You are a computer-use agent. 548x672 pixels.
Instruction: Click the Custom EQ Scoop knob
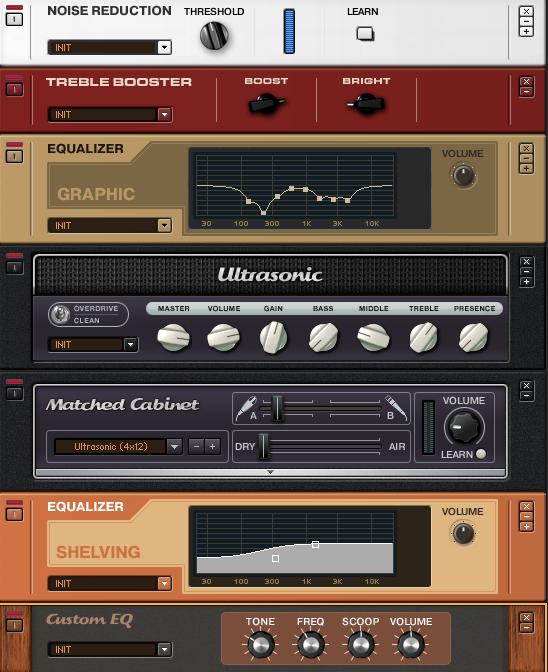(360, 645)
